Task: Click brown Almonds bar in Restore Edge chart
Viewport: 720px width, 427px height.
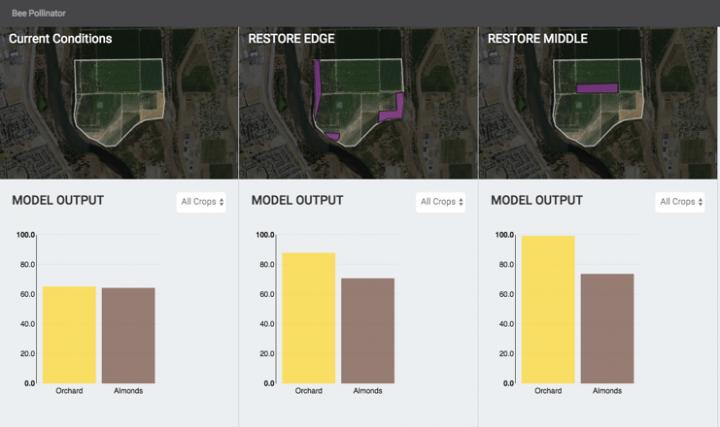Action: pos(368,330)
